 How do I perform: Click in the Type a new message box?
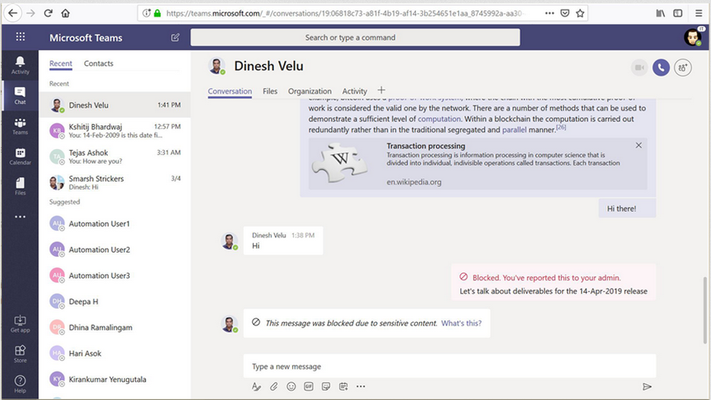tap(449, 366)
